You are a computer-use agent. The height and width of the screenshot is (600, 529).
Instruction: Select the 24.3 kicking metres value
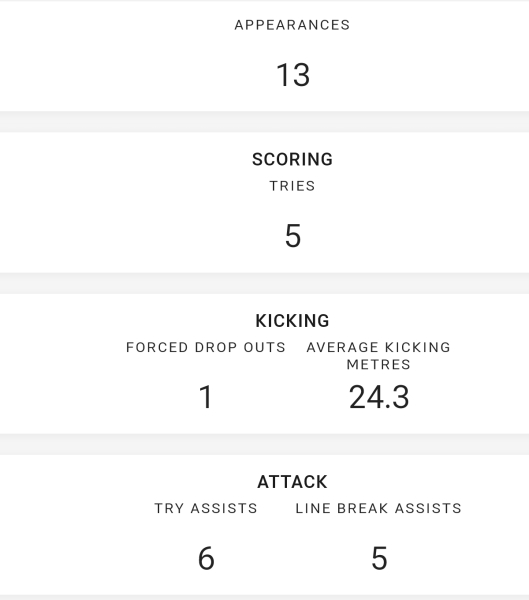pos(379,397)
